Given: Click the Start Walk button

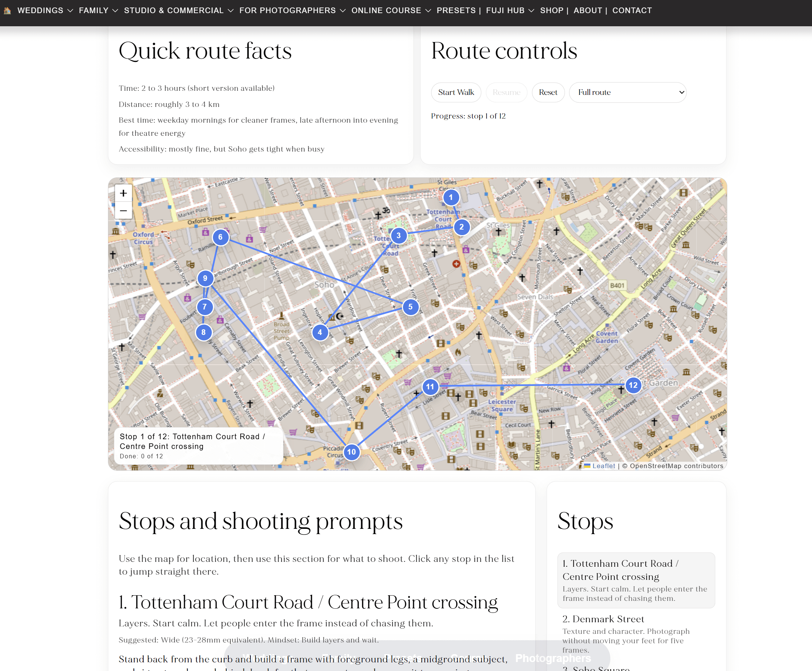Looking at the screenshot, I should [456, 92].
